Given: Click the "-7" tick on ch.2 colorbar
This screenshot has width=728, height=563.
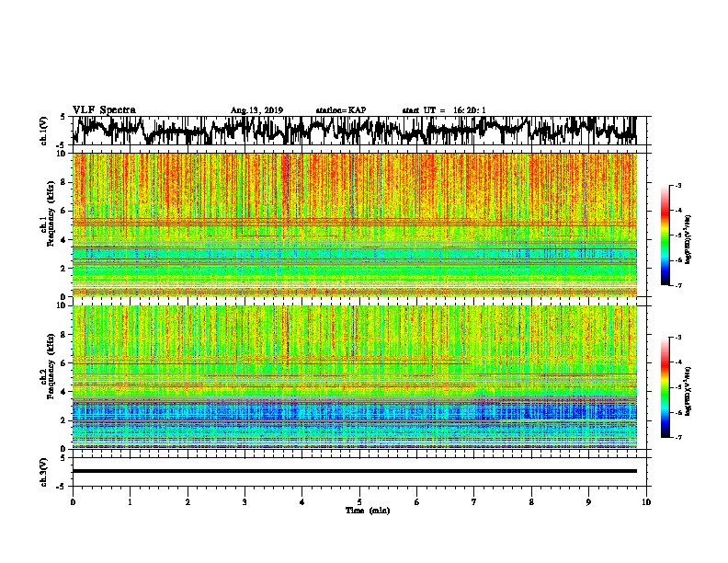Looking at the screenshot, I should point(677,437).
